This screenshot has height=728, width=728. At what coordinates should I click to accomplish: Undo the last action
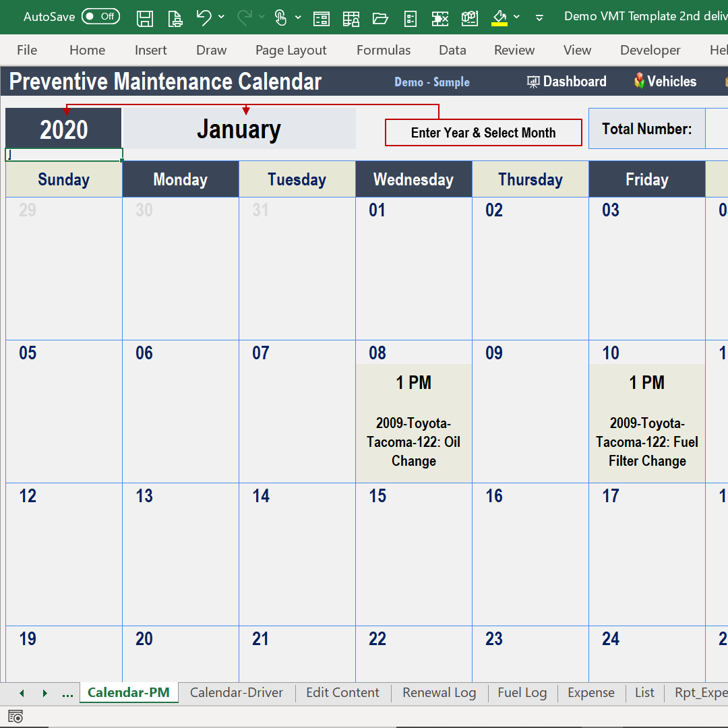pyautogui.click(x=204, y=17)
